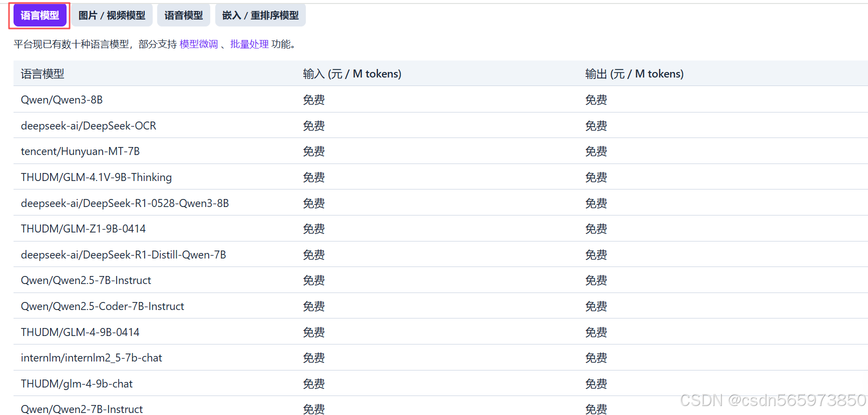Click input price 免费 for DeepSeek-R1-Distill-Qwen-7B
The image size is (868, 415).
pos(314,254)
